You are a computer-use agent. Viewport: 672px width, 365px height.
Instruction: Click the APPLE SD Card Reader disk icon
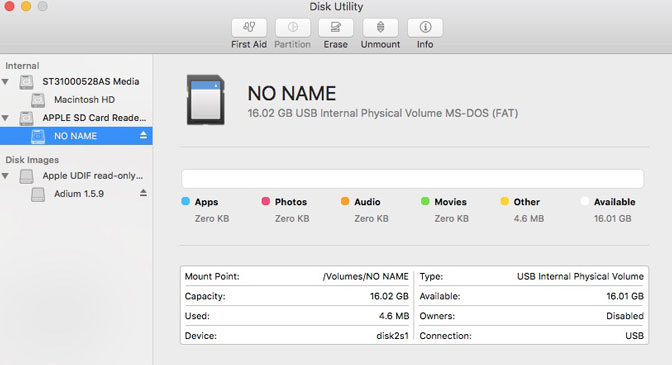[26, 118]
